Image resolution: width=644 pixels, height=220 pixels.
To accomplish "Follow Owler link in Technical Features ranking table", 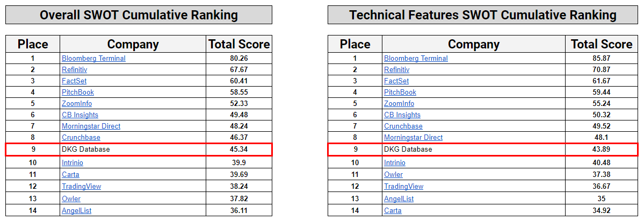I will [x=393, y=174].
